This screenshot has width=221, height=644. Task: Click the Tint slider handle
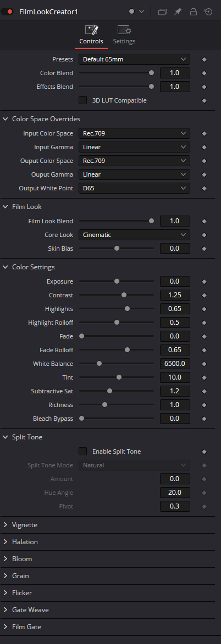coord(119,377)
